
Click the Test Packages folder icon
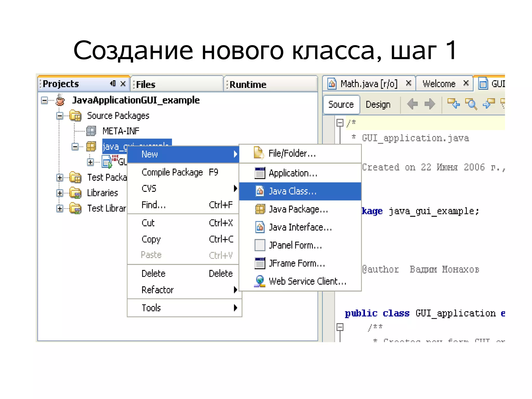[x=75, y=177]
